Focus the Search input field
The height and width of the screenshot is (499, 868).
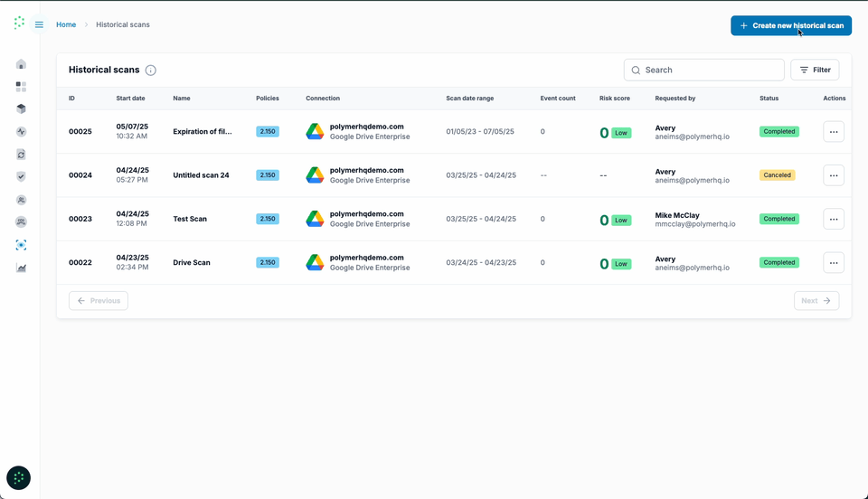[x=704, y=70]
